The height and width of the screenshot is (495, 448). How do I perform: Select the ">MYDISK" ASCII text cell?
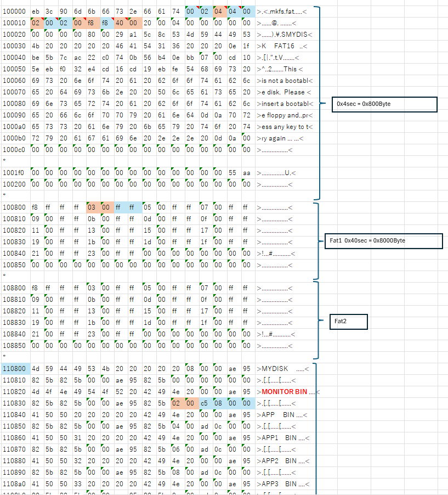point(280,368)
